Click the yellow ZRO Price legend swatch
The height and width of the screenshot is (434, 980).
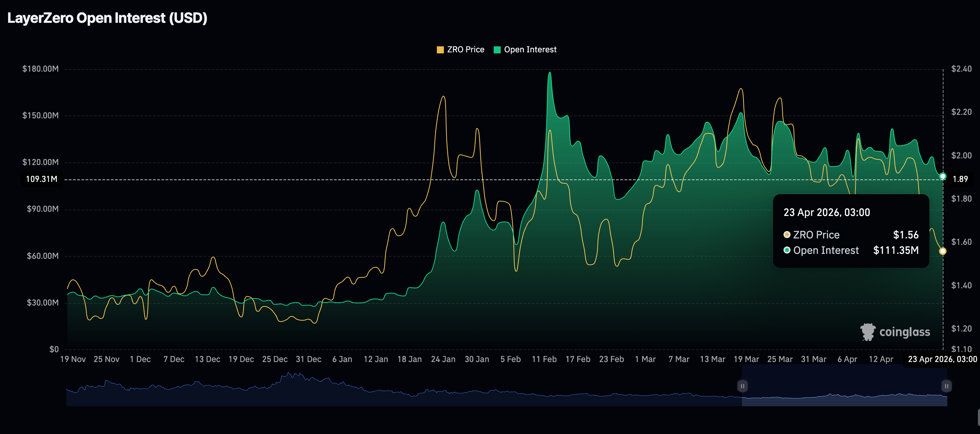coord(440,50)
